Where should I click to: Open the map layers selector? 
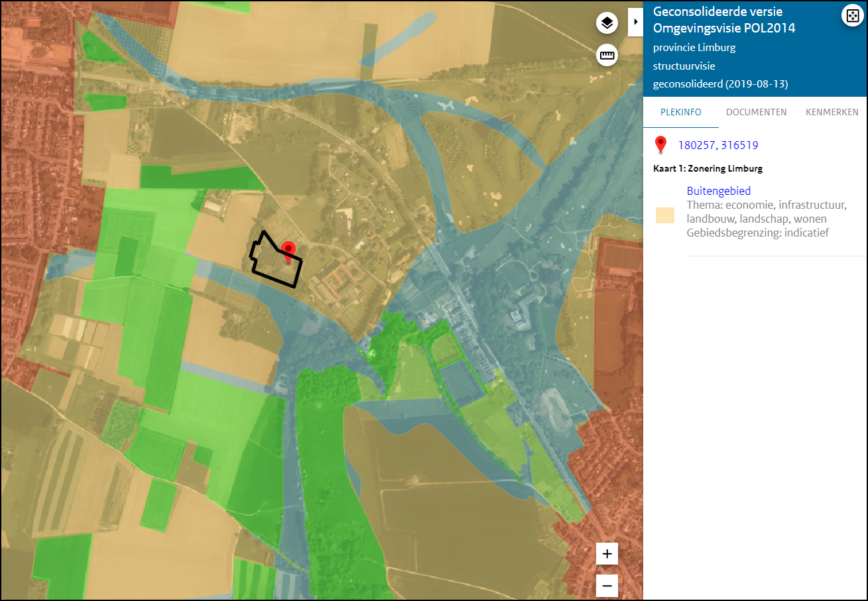pyautogui.click(x=607, y=23)
